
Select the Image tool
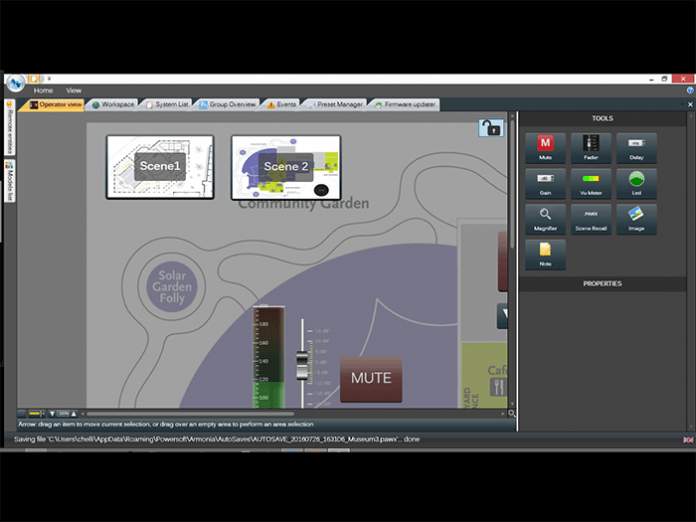(x=636, y=219)
